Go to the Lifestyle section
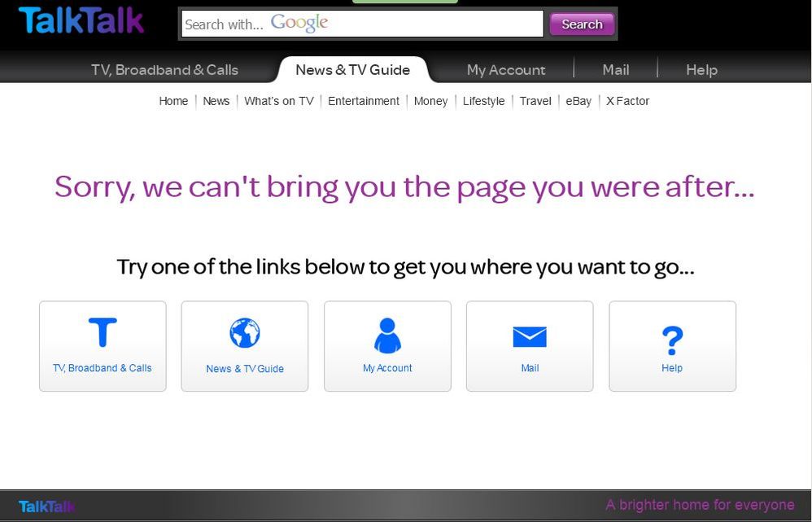 [483, 101]
